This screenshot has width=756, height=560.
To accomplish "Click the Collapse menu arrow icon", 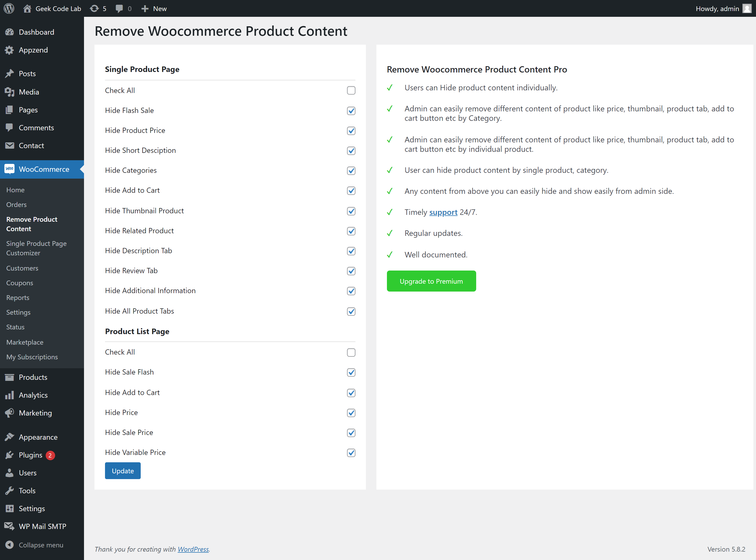I will coord(9,545).
